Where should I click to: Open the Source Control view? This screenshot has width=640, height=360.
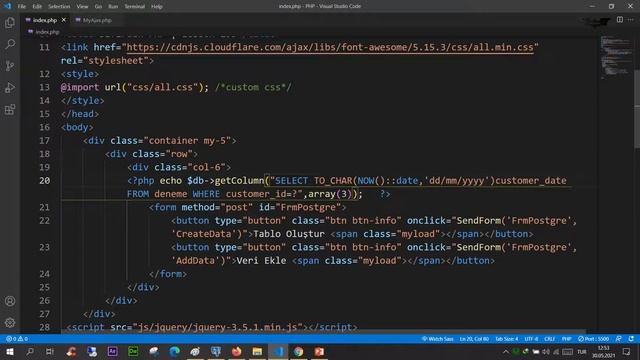[10, 66]
